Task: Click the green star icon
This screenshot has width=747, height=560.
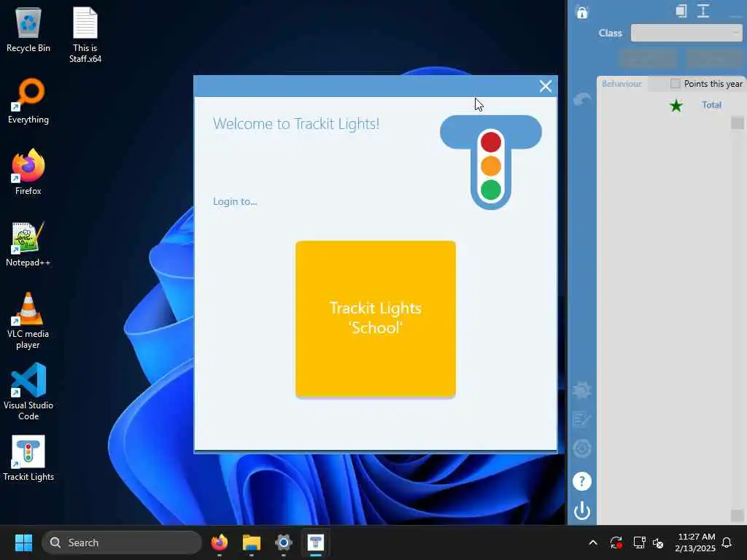Action: click(676, 105)
